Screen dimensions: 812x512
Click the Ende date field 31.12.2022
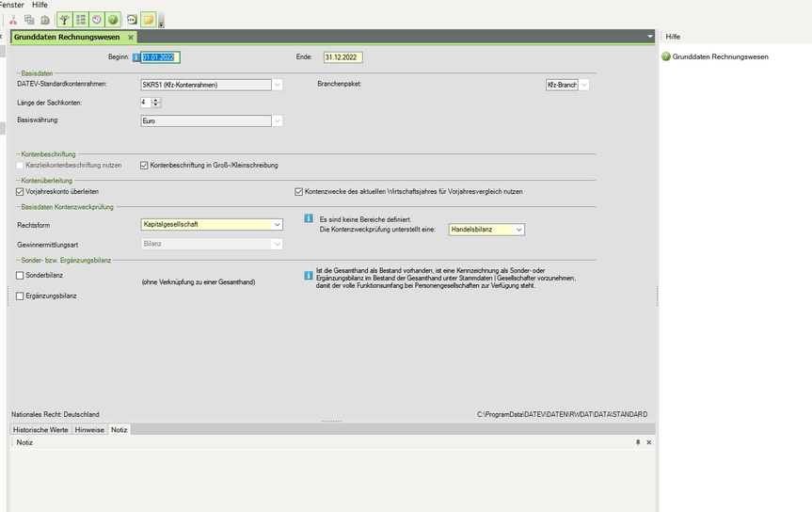tap(342, 57)
